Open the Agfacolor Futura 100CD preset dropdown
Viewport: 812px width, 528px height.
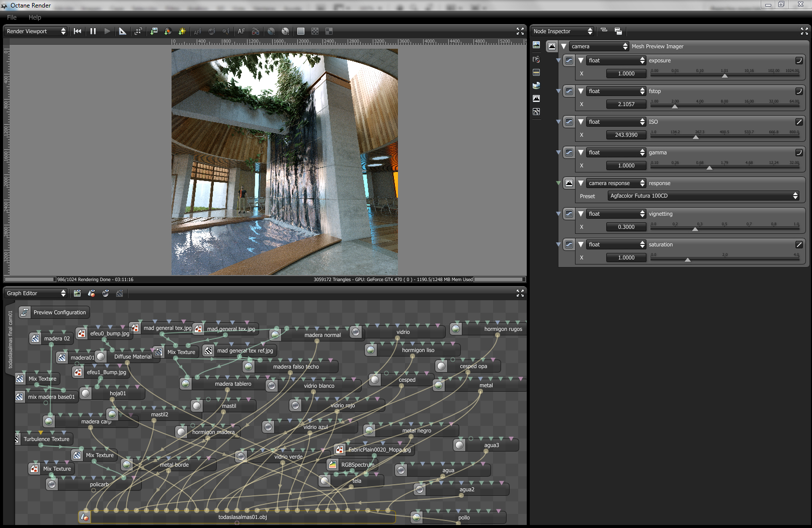click(704, 196)
